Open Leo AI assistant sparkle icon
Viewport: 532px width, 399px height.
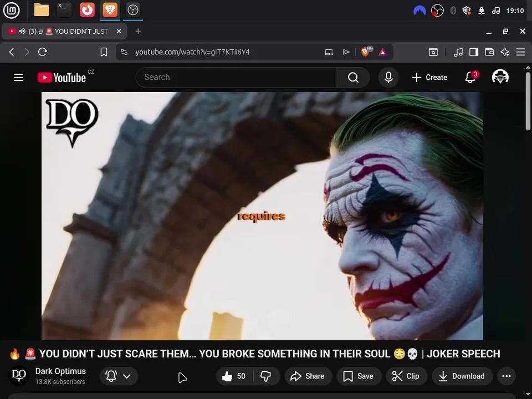(505, 52)
